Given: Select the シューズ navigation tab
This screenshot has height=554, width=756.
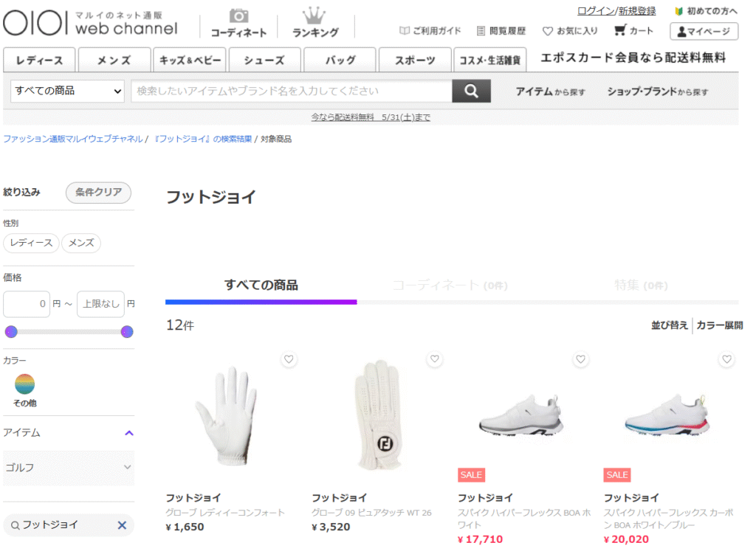Looking at the screenshot, I should [x=265, y=60].
